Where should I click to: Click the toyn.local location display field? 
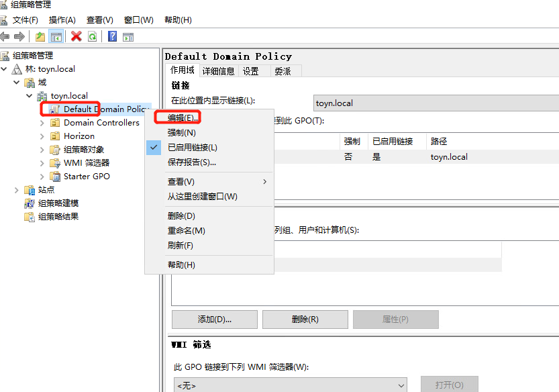coord(436,103)
